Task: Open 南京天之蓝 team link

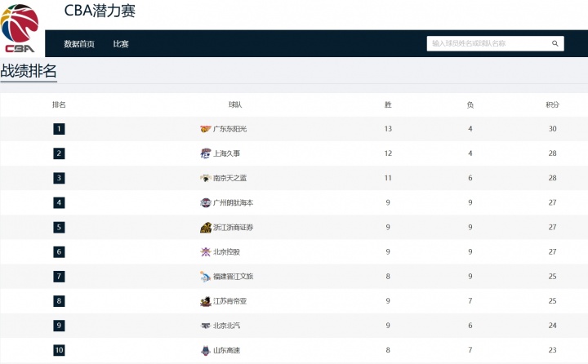Action: coord(229,178)
